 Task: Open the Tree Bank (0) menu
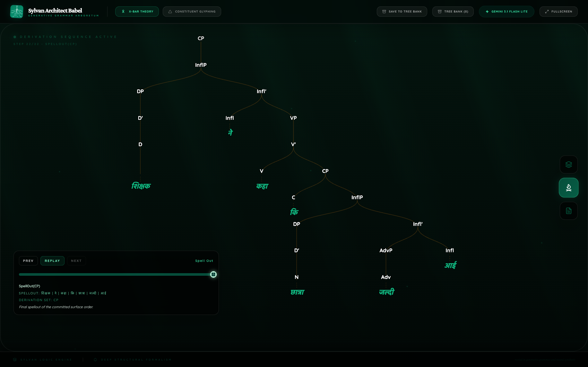[x=453, y=11]
